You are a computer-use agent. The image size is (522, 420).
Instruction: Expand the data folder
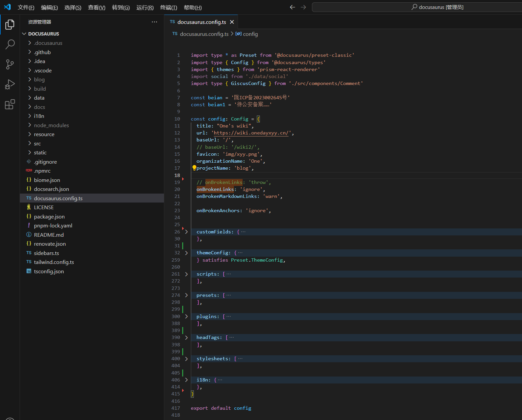click(92, 98)
